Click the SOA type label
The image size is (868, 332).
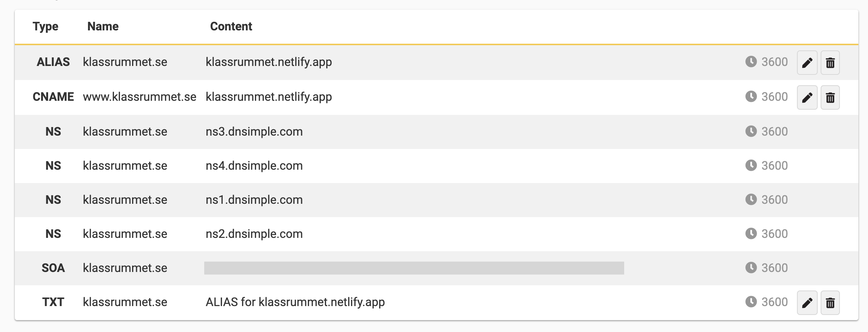coord(53,268)
